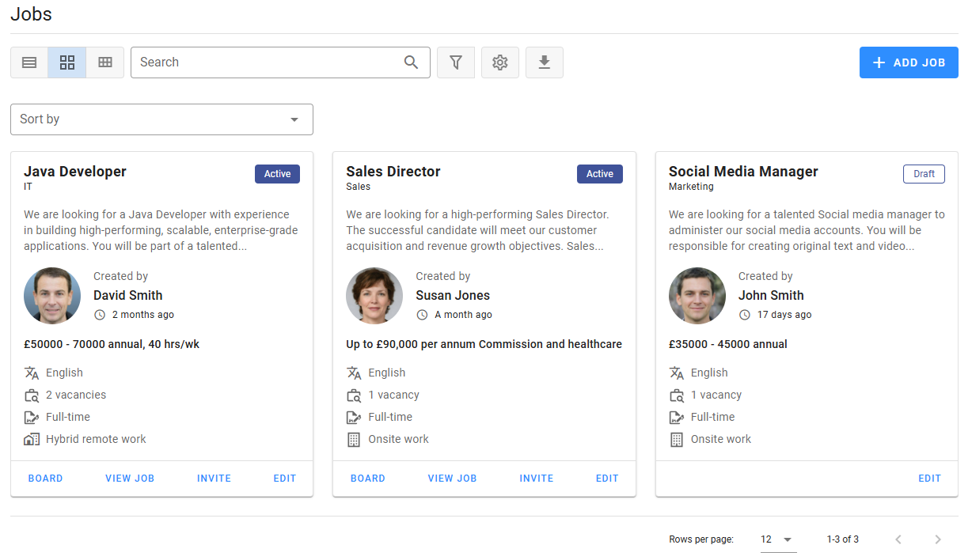Image resolution: width=968 pixels, height=560 pixels.
Task: Open the filter options
Action: point(456,62)
